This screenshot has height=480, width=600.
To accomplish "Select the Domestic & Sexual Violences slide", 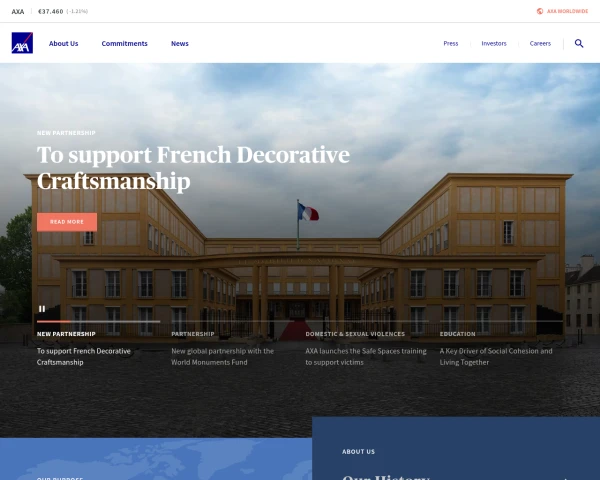I will [x=367, y=348].
